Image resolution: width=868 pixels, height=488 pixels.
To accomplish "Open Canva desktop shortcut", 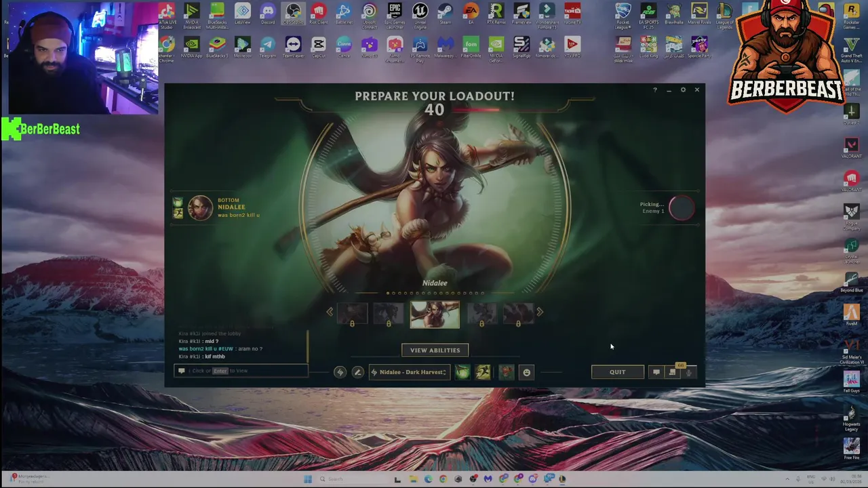I will pos(344,47).
